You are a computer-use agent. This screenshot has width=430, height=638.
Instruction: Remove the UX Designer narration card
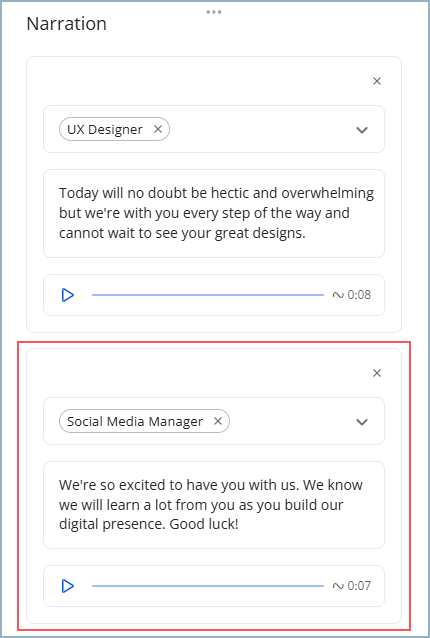coord(377,81)
